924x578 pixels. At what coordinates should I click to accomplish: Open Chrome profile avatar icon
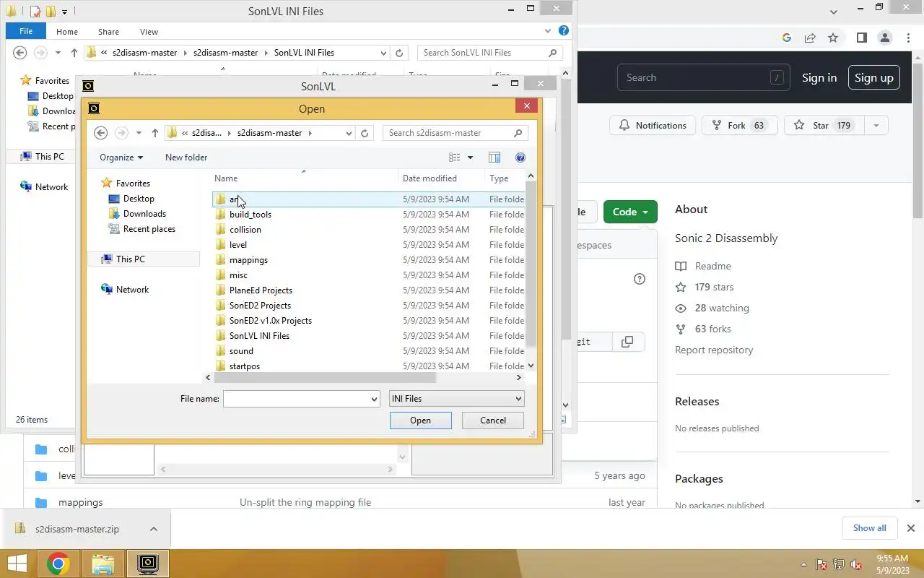[x=885, y=38]
